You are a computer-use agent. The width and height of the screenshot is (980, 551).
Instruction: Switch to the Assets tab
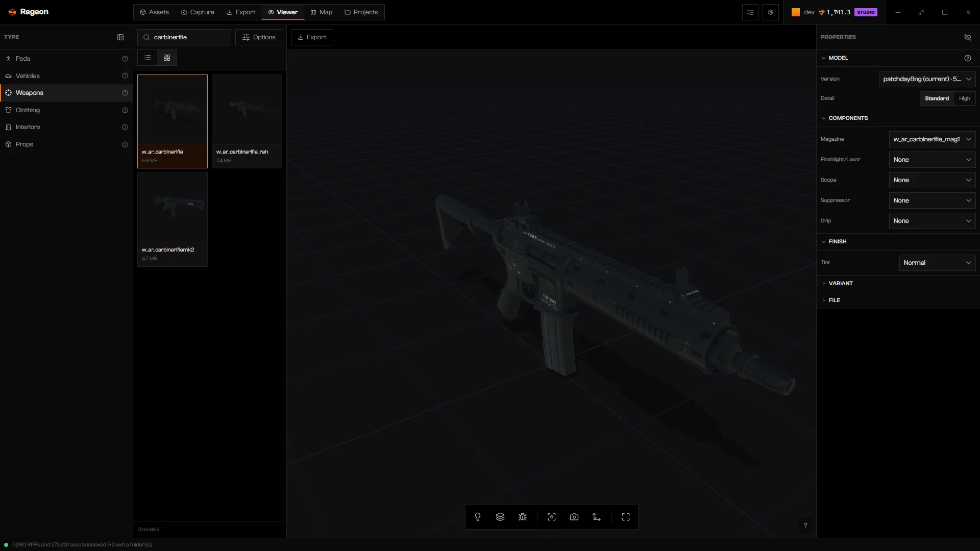click(x=154, y=12)
